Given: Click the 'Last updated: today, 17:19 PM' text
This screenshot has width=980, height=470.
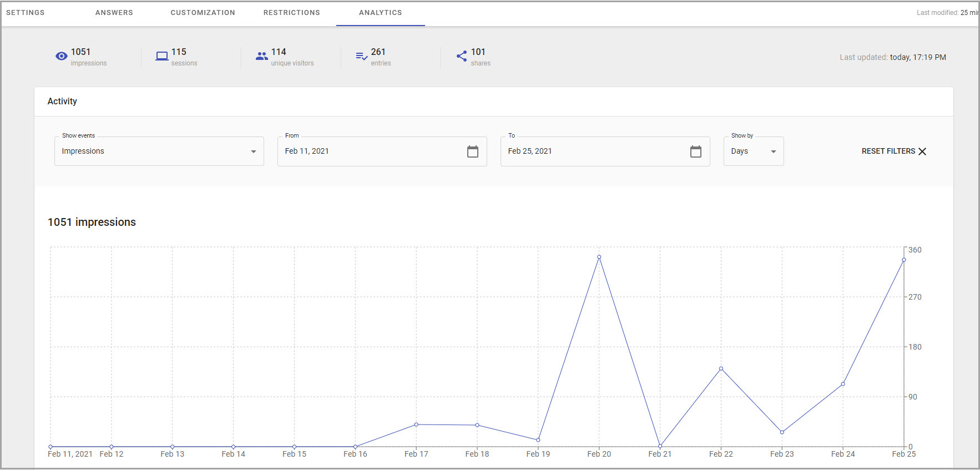Looking at the screenshot, I should [x=893, y=57].
